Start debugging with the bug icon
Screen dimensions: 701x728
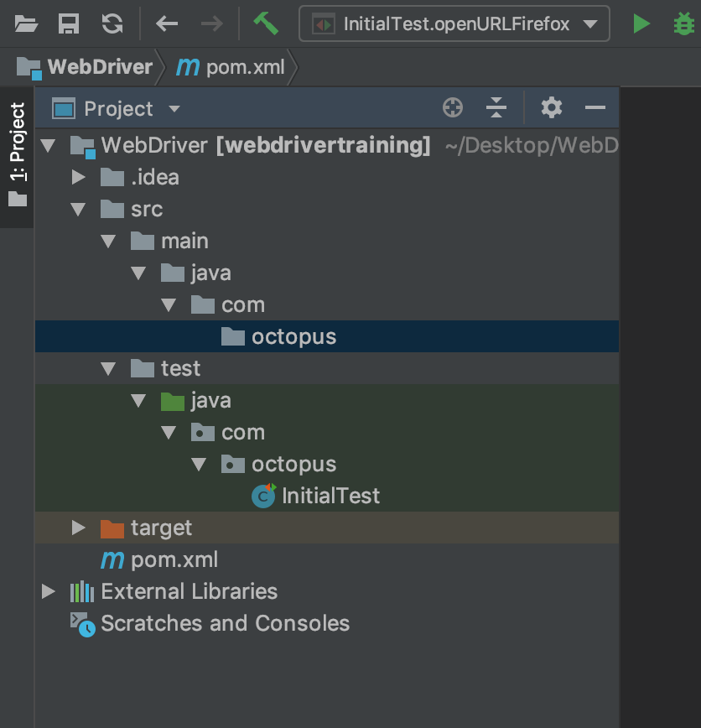[684, 23]
